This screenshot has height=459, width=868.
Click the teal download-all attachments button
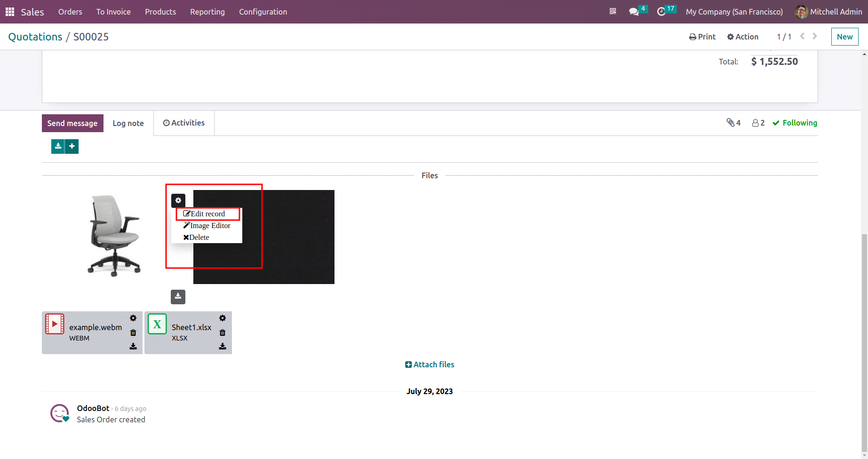[x=58, y=146]
